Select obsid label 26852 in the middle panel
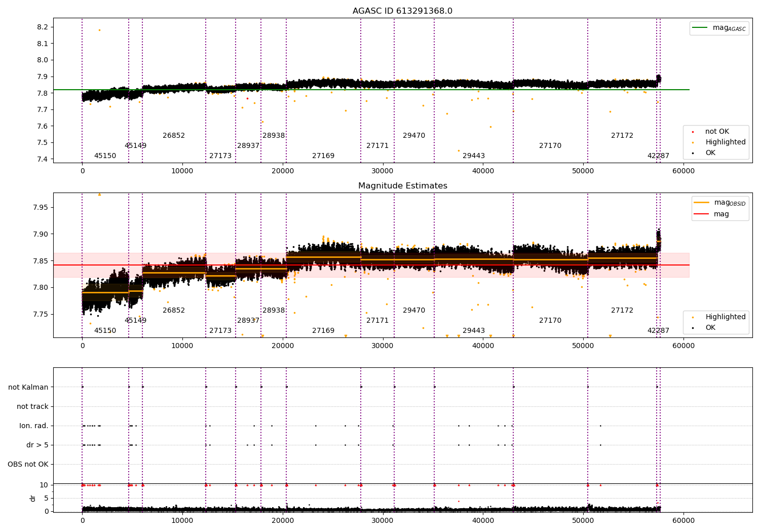This screenshot has height=532, width=760. tap(174, 311)
